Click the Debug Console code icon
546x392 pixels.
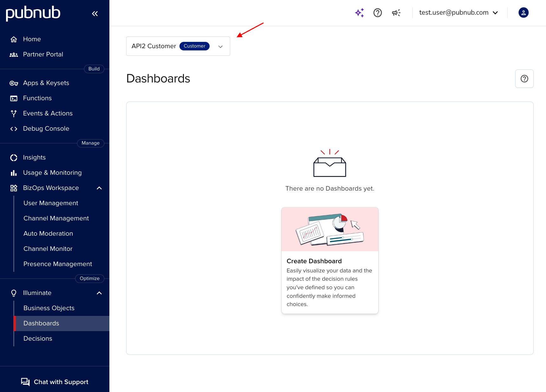point(14,129)
